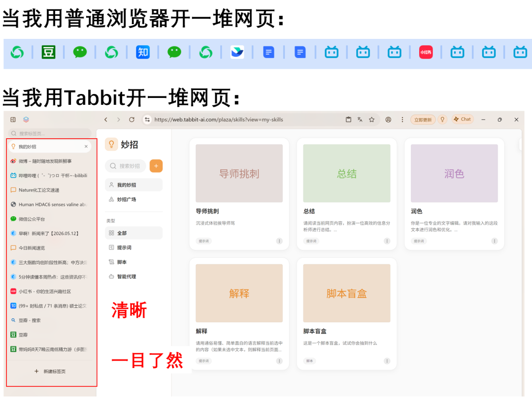Open the 导师挑刺 card thumbnail
532x399 pixels.
point(239,174)
